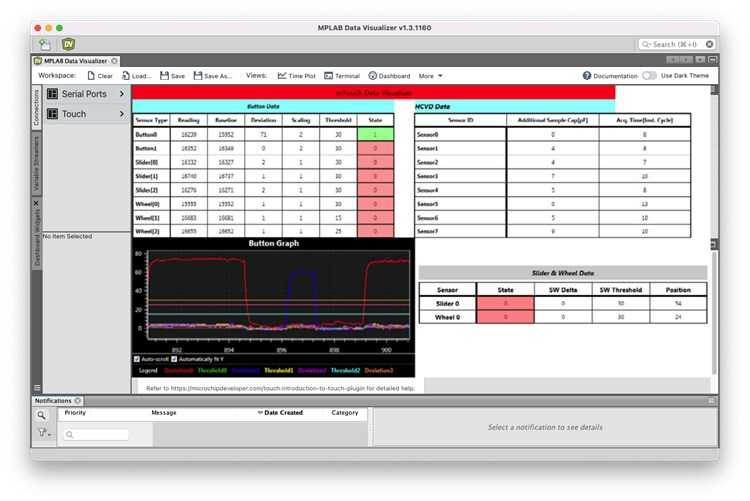Close the MPLAB Data Visualizer tab

pos(114,61)
